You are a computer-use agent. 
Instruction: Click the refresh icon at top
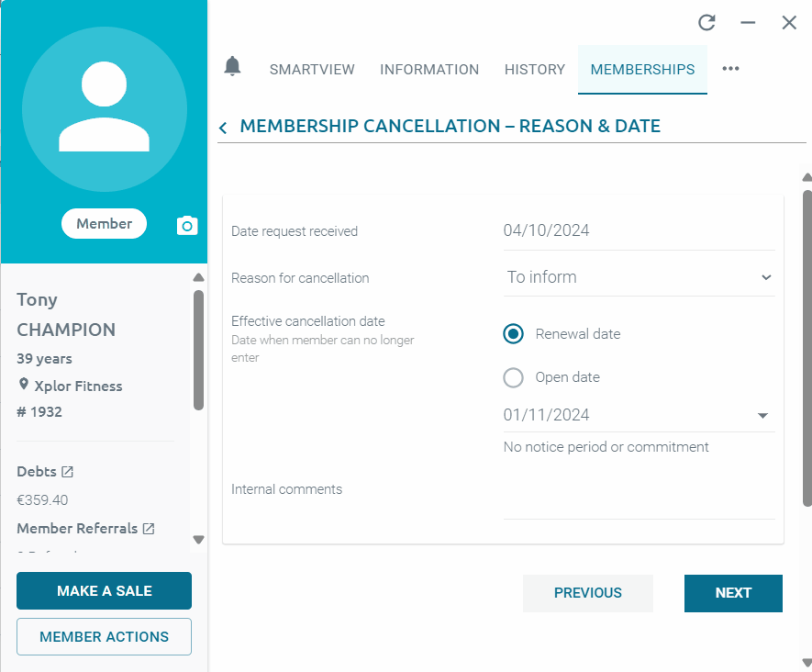[706, 23]
